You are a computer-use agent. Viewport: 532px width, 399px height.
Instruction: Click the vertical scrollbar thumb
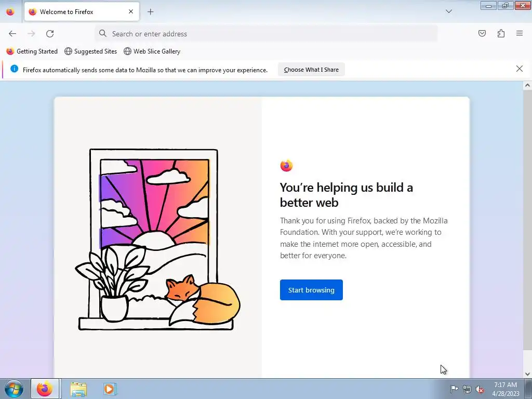(x=527, y=220)
